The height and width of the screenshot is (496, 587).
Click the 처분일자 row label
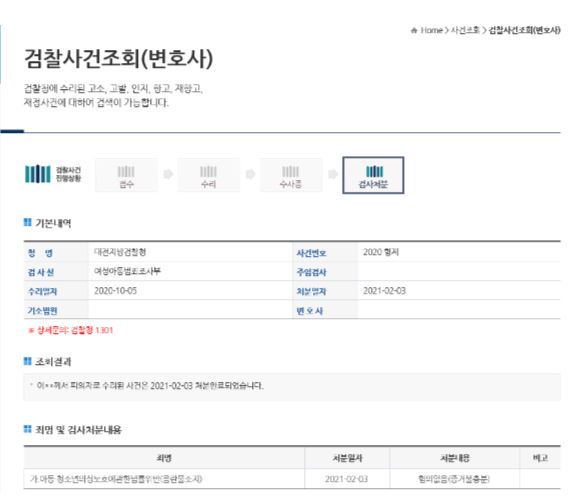point(311,291)
